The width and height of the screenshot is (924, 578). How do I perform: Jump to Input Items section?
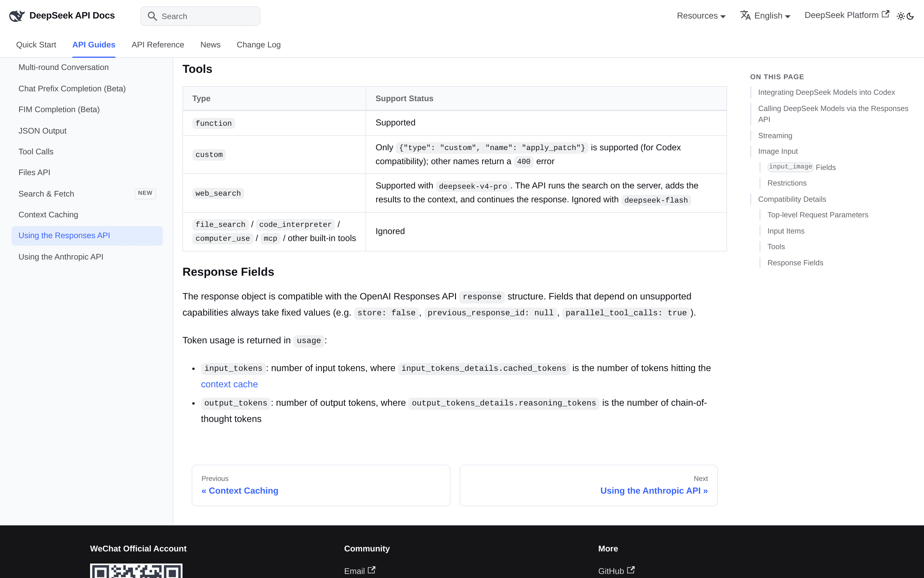[786, 231]
